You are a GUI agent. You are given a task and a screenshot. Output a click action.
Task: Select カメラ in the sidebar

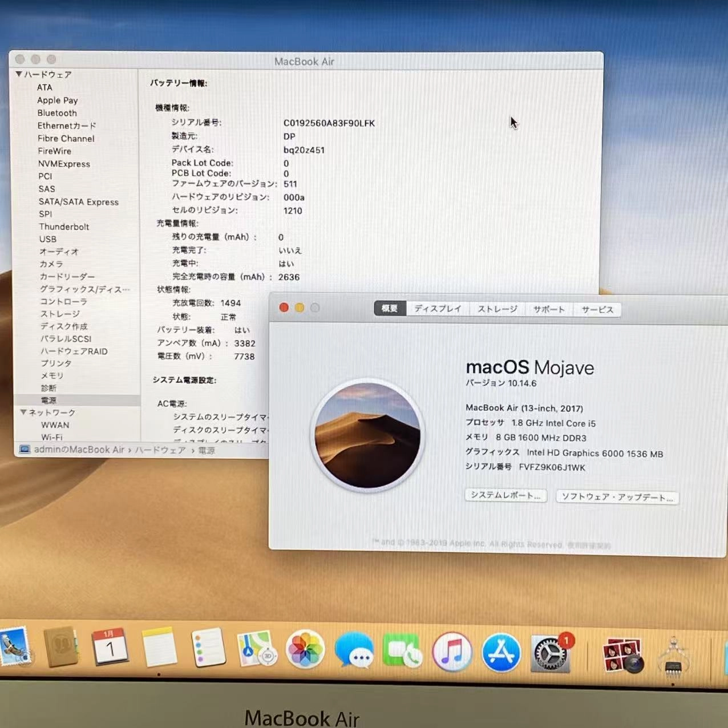pos(51,264)
